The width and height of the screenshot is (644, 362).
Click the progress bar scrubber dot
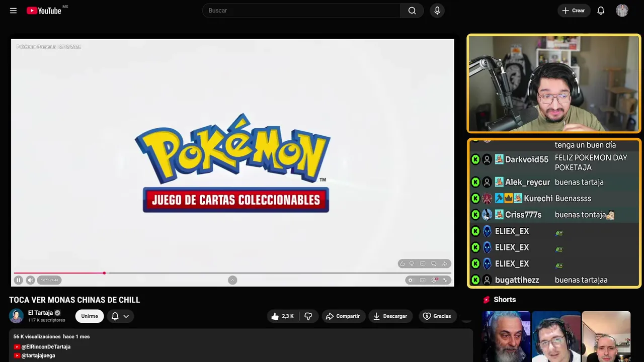(x=104, y=273)
